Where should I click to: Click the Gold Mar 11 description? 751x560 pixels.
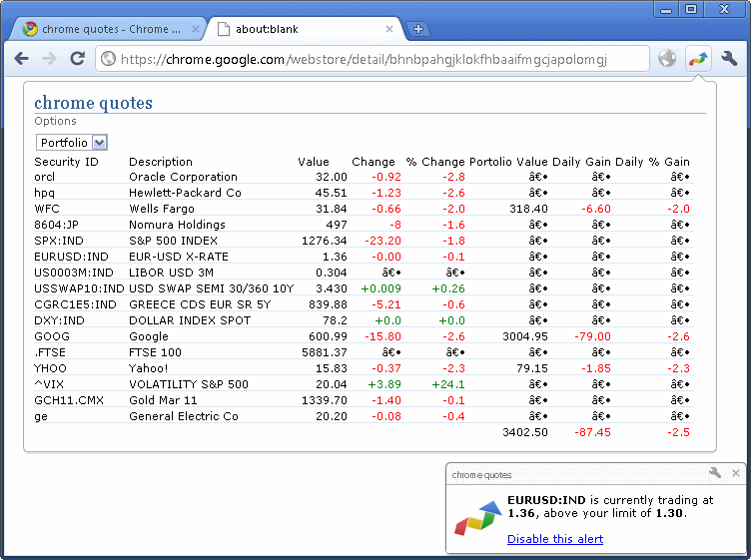click(x=163, y=400)
